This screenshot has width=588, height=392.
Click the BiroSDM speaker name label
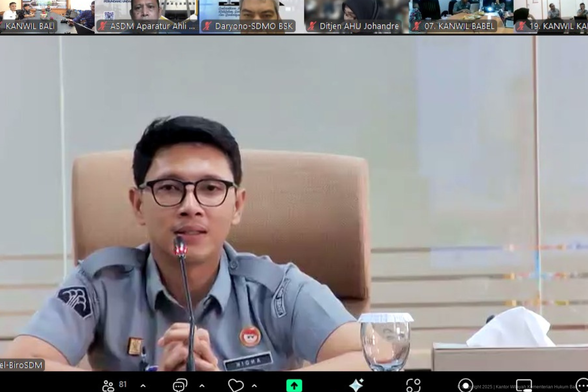21,365
